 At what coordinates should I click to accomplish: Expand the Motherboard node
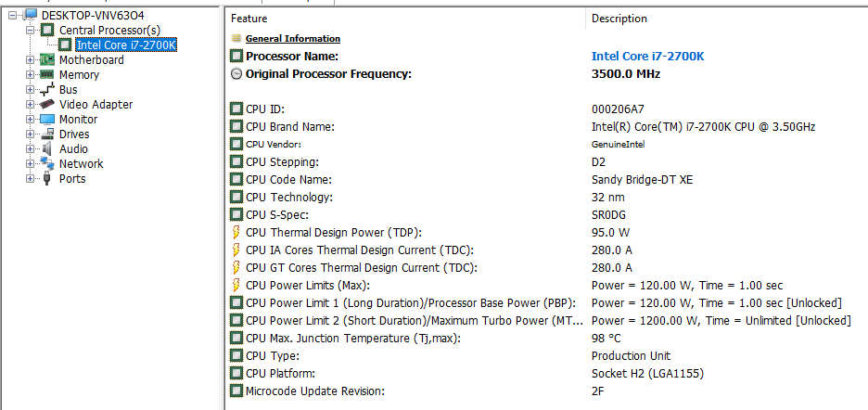pos(30,60)
